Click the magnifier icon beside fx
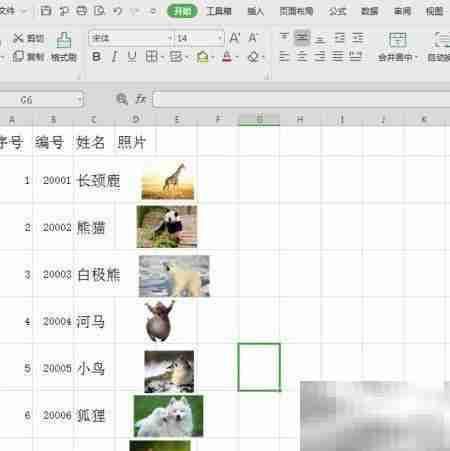 pyautogui.click(x=122, y=99)
